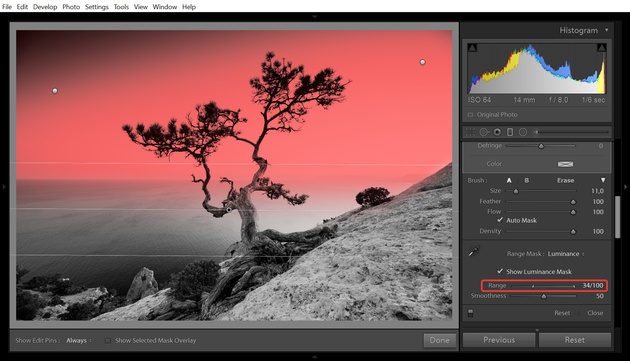Click the edit pin on the right sky
The image size is (630, 361).
(423, 62)
